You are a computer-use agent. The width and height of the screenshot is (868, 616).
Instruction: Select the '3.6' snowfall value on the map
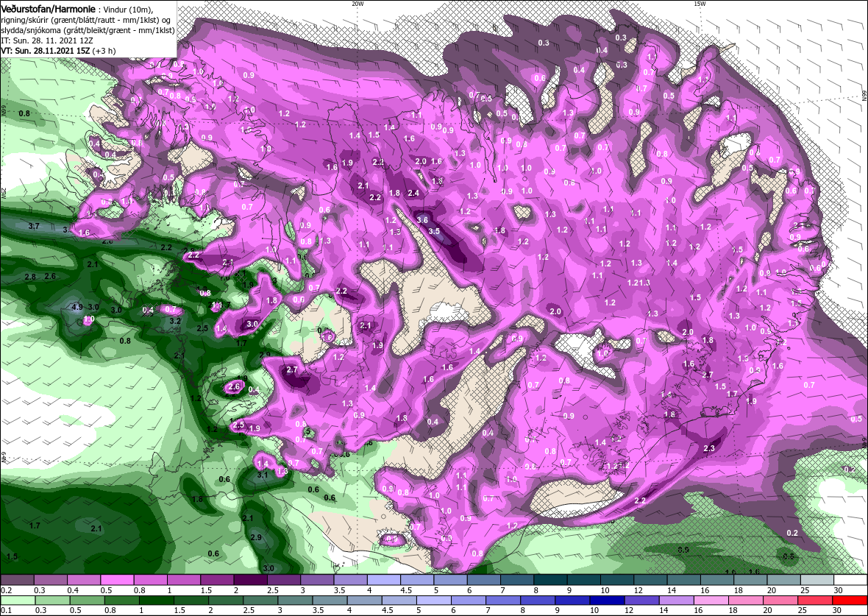pos(422,220)
